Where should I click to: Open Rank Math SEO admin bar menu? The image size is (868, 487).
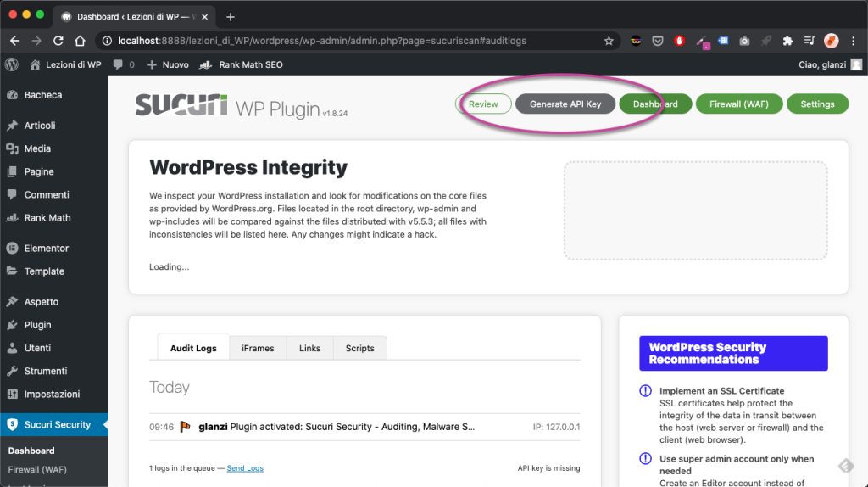tap(242, 64)
